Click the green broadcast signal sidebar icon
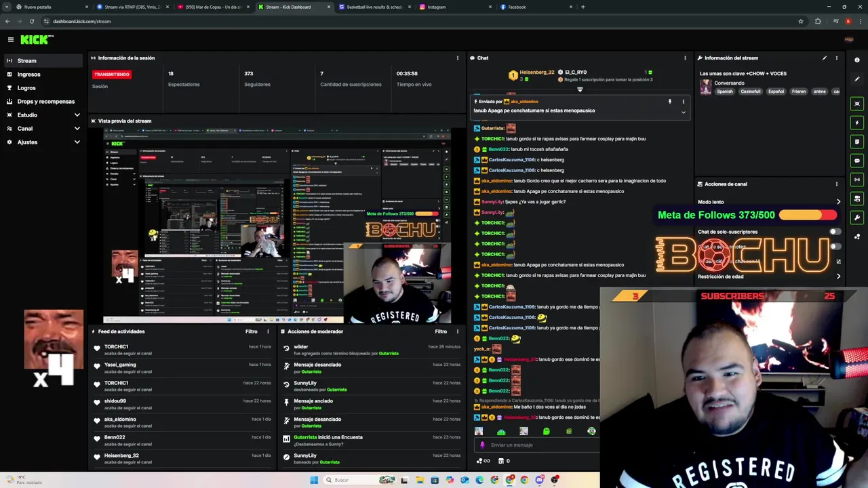This screenshot has width=868, height=488. click(x=857, y=180)
